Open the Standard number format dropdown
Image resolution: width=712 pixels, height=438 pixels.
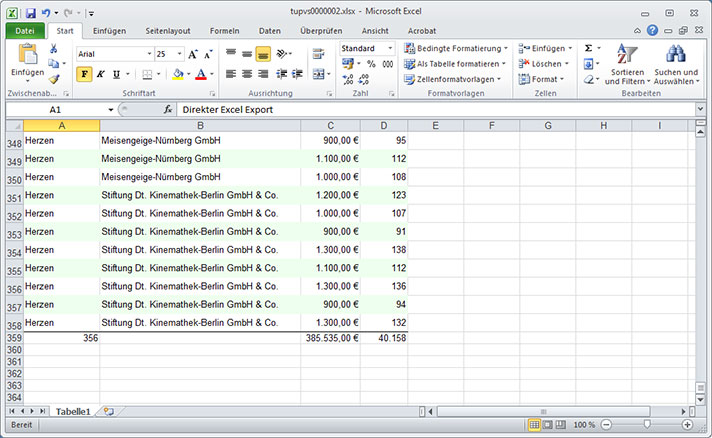[390, 48]
